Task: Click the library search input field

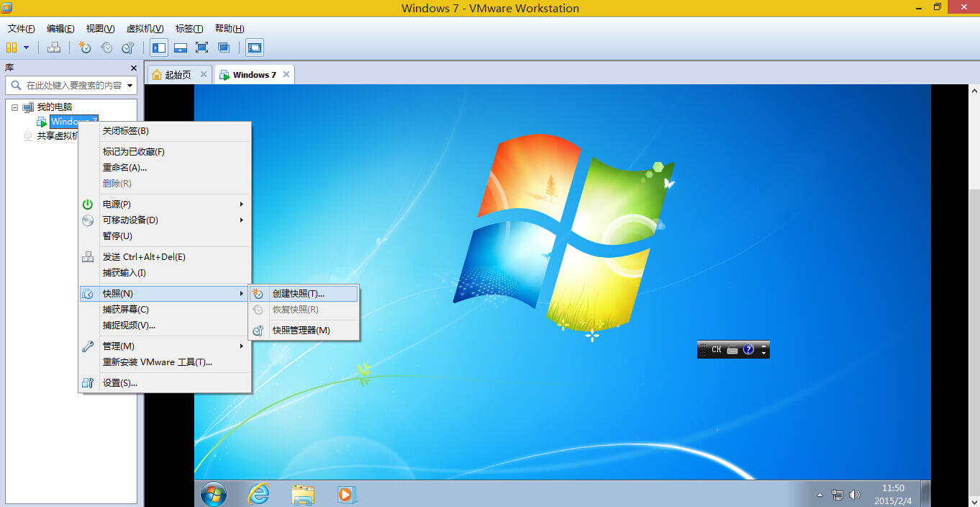Action: pyautogui.click(x=71, y=85)
